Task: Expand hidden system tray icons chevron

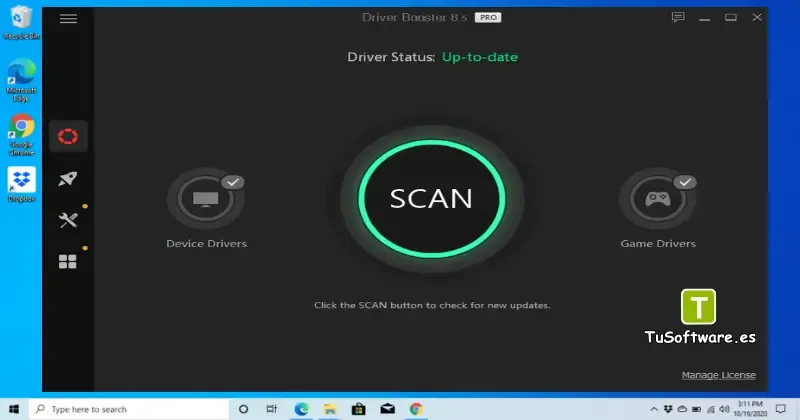Action: click(654, 409)
